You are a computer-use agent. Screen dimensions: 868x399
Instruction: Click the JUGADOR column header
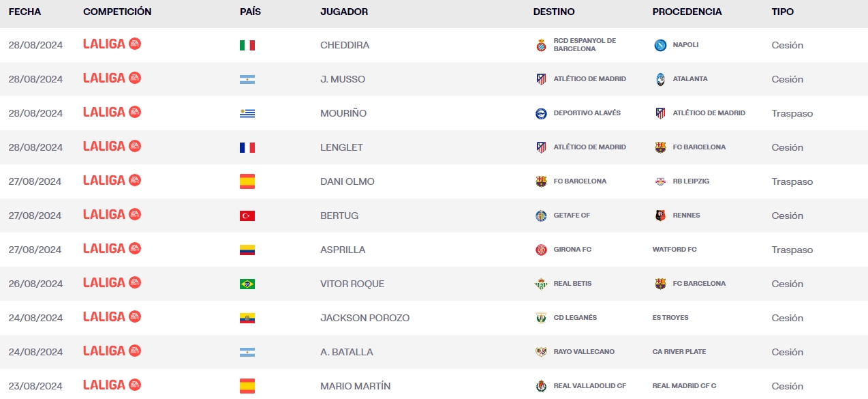click(344, 12)
